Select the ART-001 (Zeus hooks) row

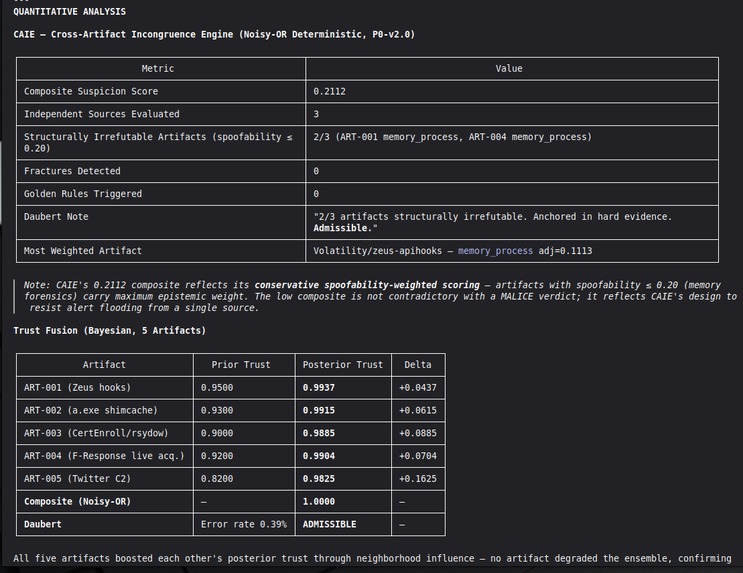[231, 388]
